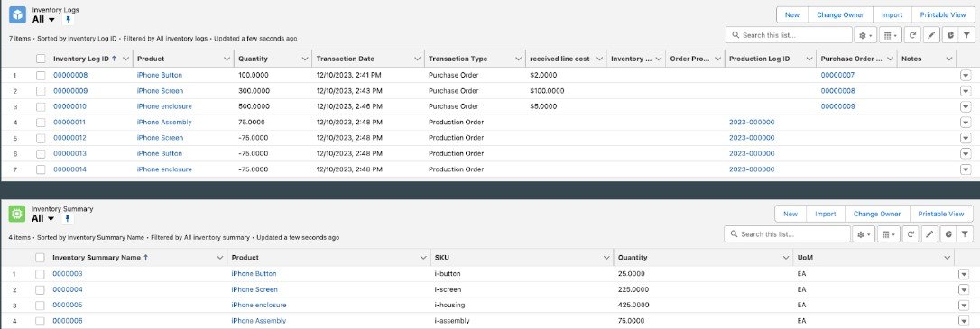The height and width of the screenshot is (329, 980).
Task: Check the row for log 00000011
Action: click(41, 123)
